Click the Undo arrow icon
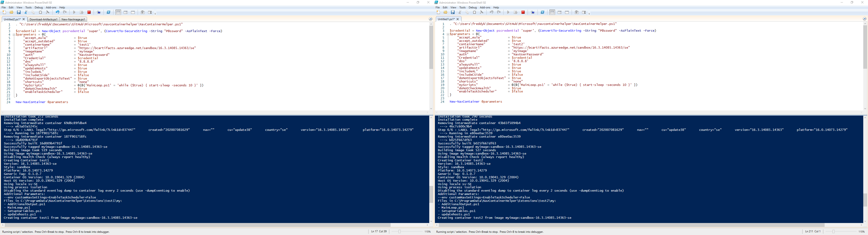The width and height of the screenshot is (868, 235). click(58, 12)
